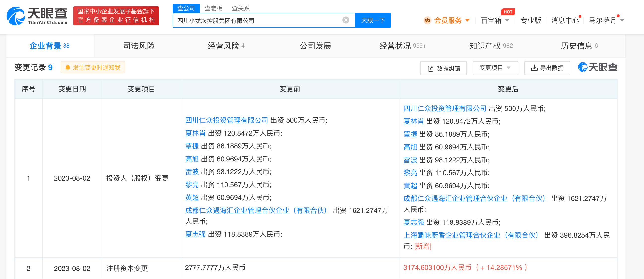The image size is (644, 279).
Task: Clear the search box with X icon
Action: (346, 20)
